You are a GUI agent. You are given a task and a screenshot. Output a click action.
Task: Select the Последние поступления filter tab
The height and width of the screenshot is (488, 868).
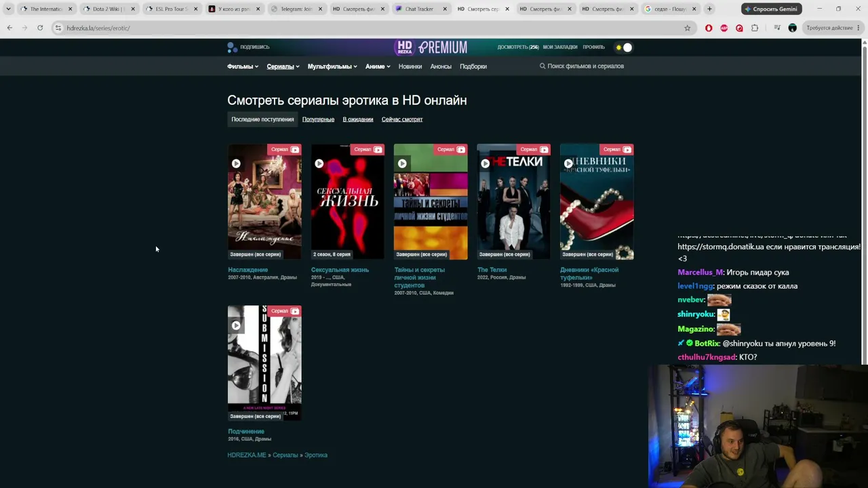[x=262, y=119]
